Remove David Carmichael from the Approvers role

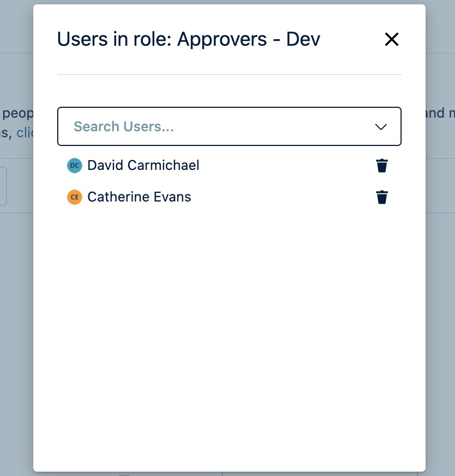pyautogui.click(x=382, y=166)
